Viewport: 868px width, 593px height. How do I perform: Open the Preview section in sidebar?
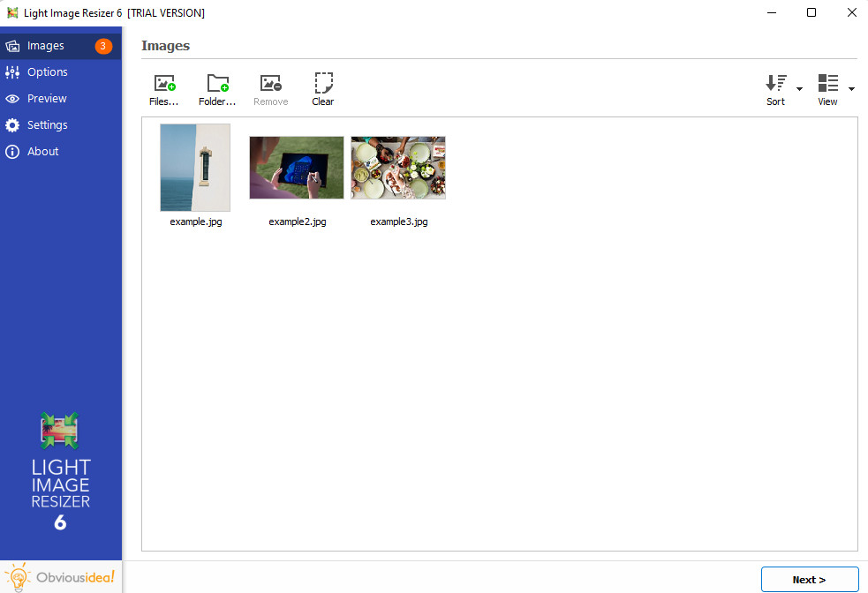61,99
